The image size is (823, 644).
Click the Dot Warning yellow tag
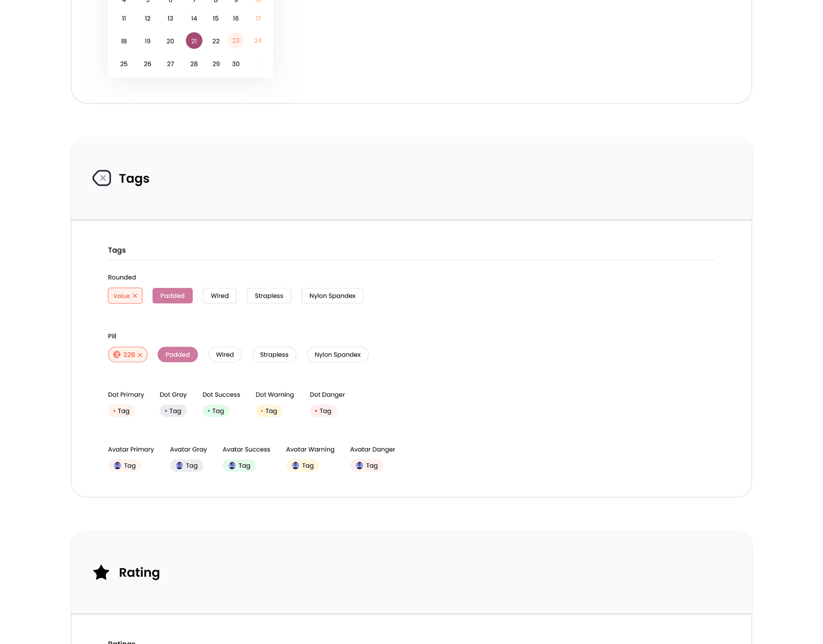click(x=269, y=411)
